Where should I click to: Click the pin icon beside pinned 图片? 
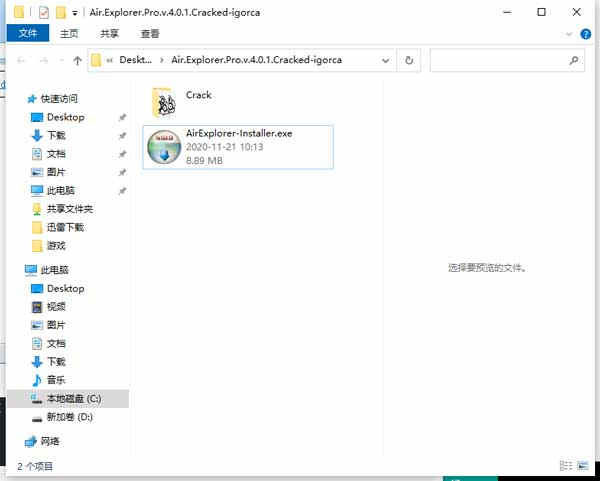pos(122,172)
